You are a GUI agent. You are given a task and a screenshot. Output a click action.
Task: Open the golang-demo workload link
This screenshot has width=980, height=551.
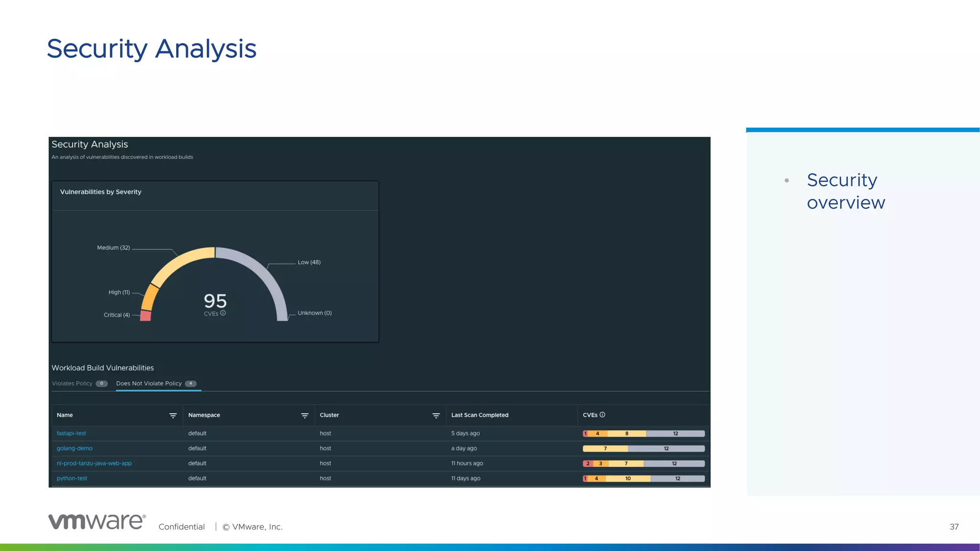(75, 448)
